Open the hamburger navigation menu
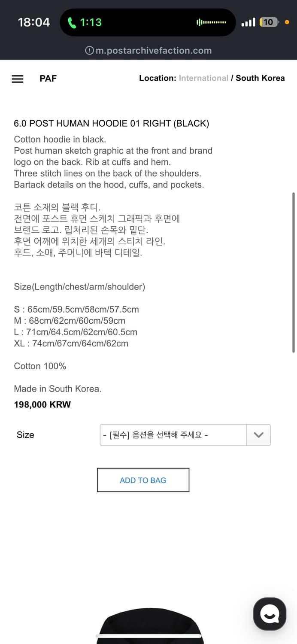 pyautogui.click(x=17, y=79)
